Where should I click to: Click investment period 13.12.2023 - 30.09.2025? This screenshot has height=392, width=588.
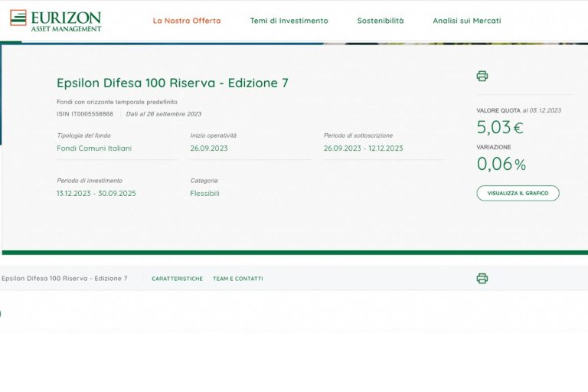point(96,193)
